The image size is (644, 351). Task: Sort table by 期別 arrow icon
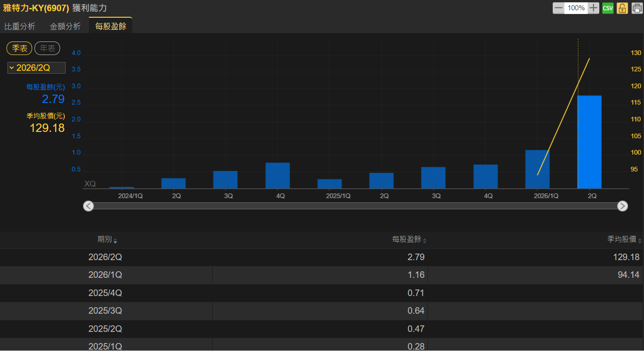[115, 241]
